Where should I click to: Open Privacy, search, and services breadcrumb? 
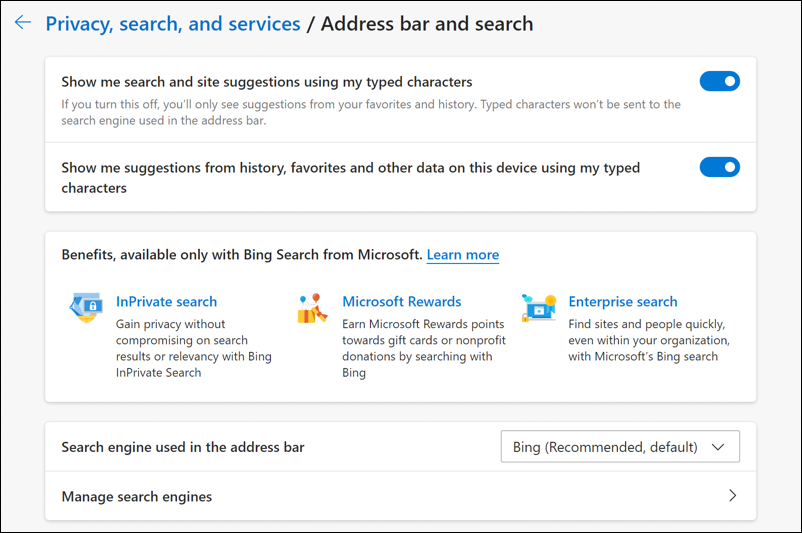pyautogui.click(x=173, y=24)
